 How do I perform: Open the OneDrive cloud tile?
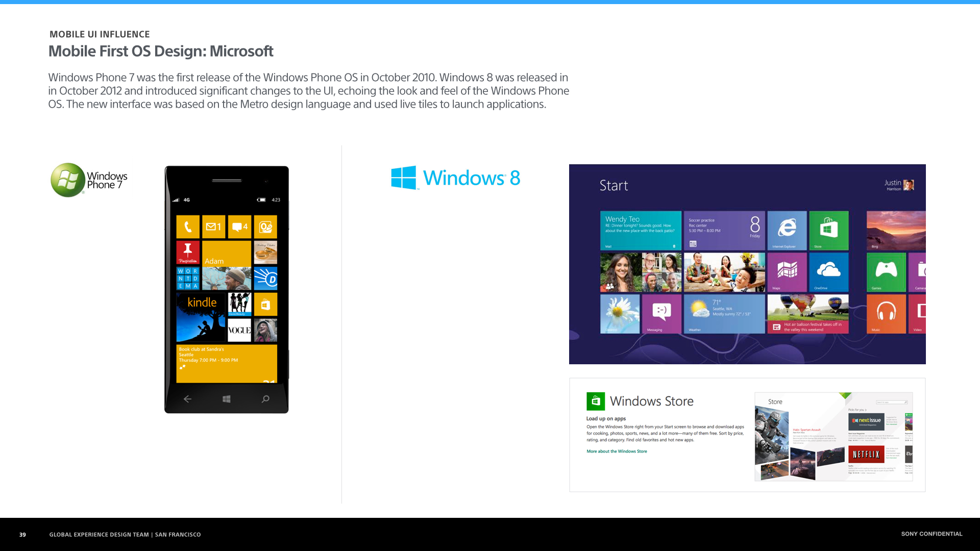click(829, 272)
